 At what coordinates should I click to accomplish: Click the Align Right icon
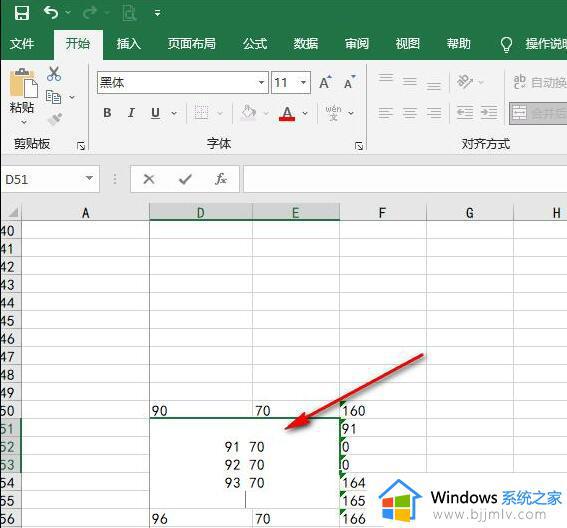click(x=434, y=113)
